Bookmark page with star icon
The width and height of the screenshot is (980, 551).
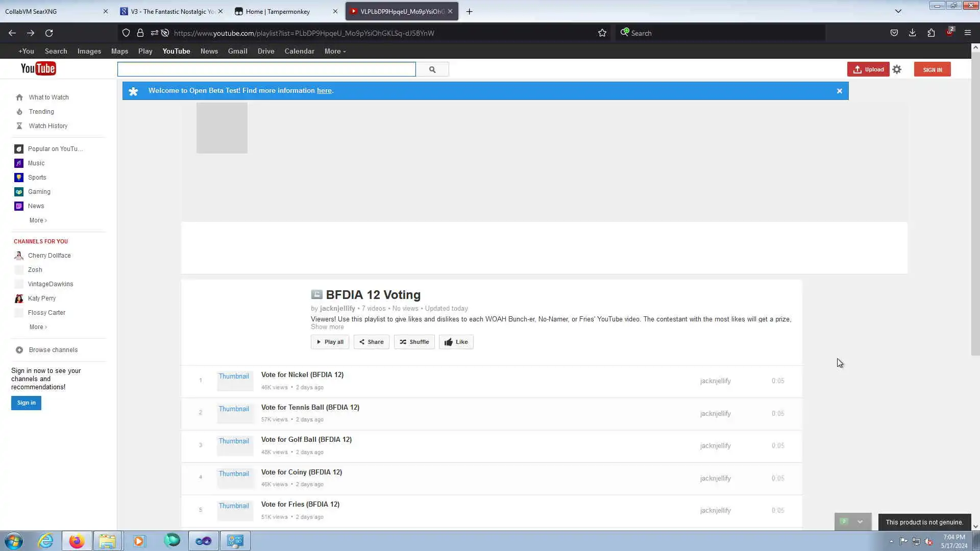pyautogui.click(x=602, y=33)
